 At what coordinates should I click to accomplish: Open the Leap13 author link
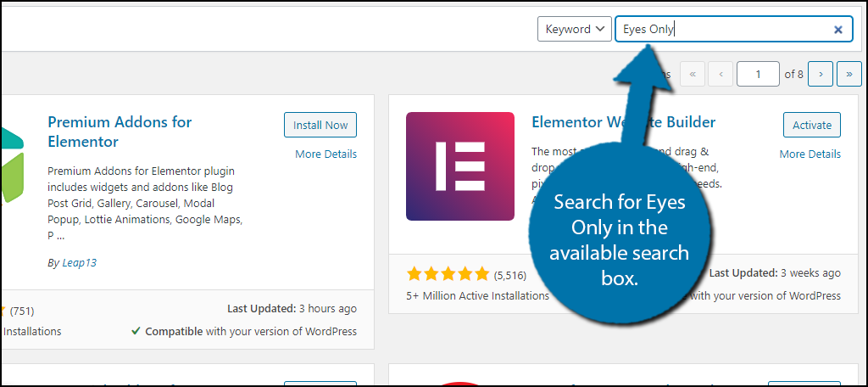(79, 263)
